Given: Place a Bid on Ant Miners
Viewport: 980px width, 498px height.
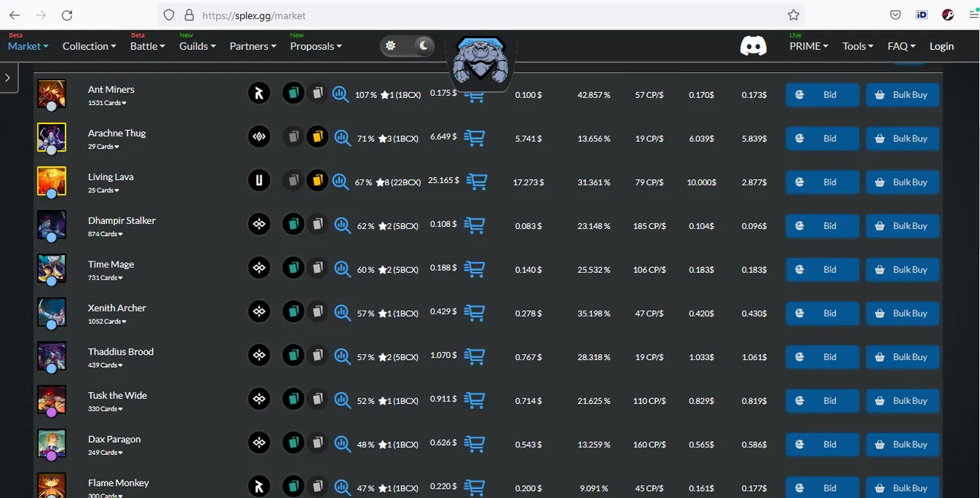Looking at the screenshot, I should pyautogui.click(x=822, y=95).
